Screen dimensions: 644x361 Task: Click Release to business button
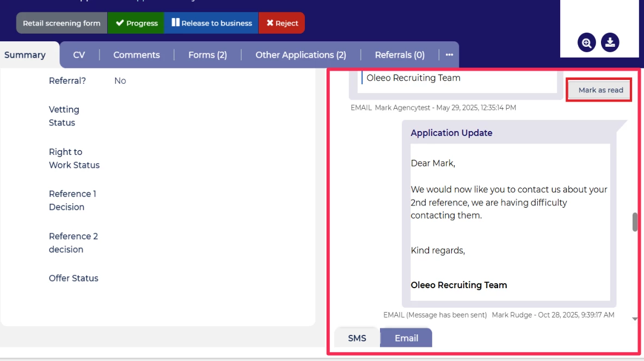tap(211, 23)
